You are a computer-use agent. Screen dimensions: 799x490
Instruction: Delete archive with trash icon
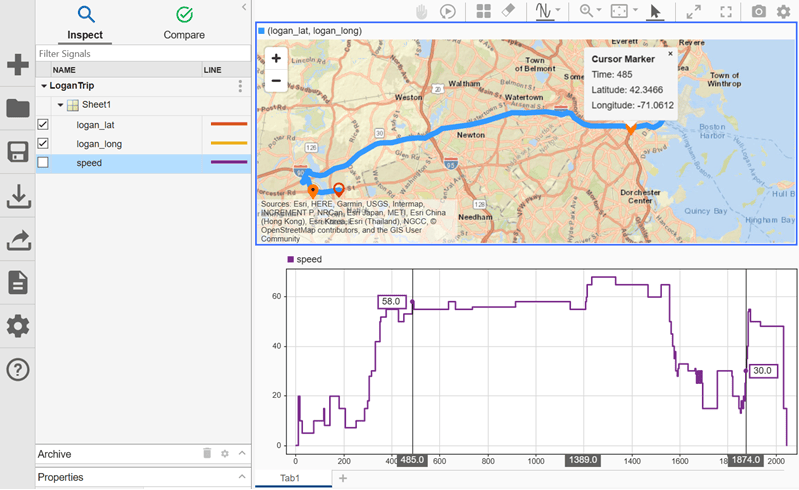tap(207, 453)
